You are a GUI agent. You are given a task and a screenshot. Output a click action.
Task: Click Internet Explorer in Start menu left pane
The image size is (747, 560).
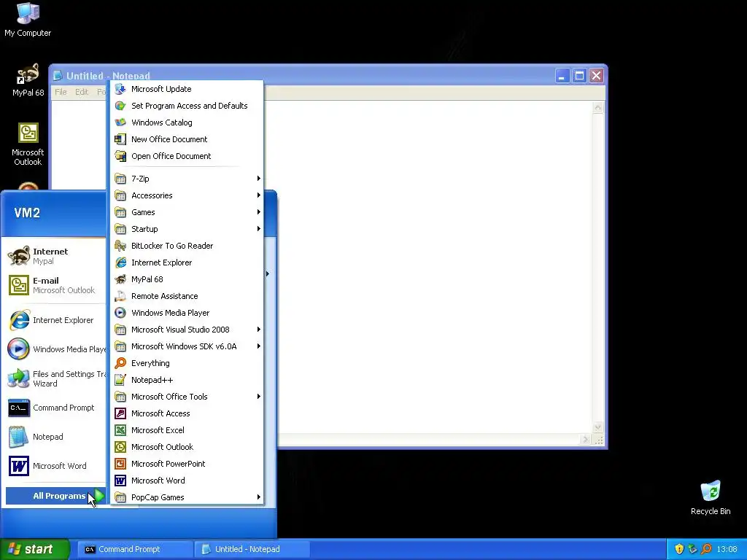click(55, 321)
